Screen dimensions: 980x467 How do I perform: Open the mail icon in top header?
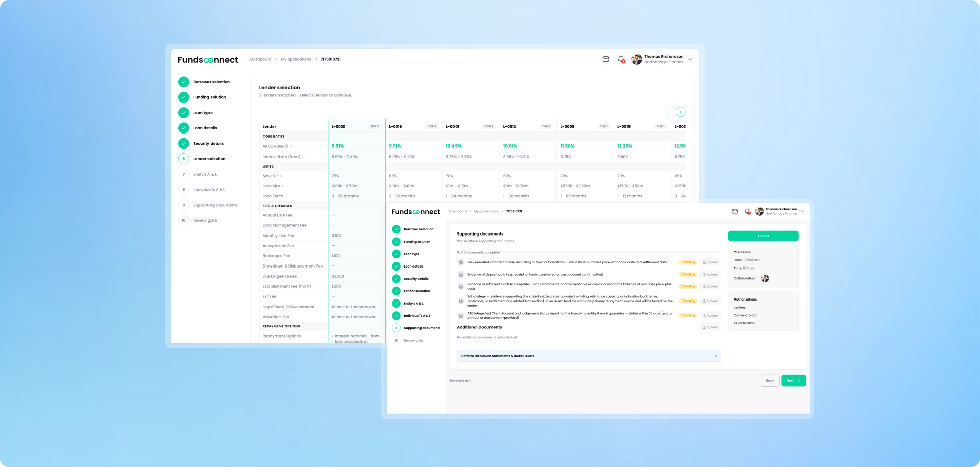pyautogui.click(x=606, y=59)
